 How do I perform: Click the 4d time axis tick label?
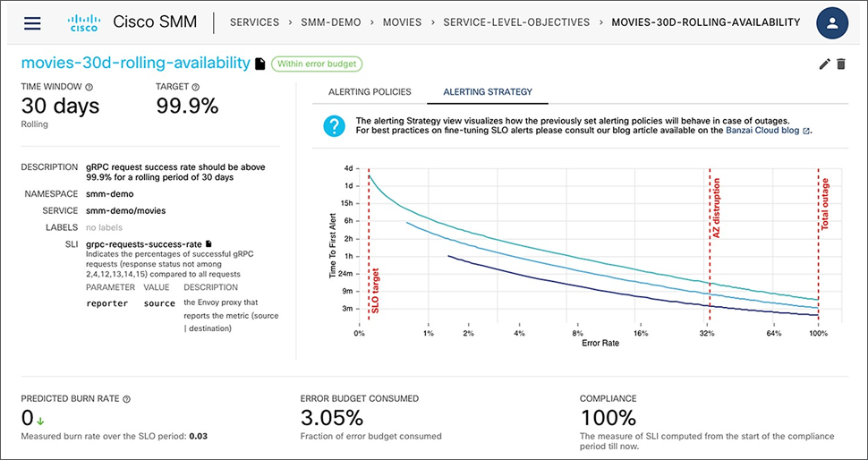[348, 167]
